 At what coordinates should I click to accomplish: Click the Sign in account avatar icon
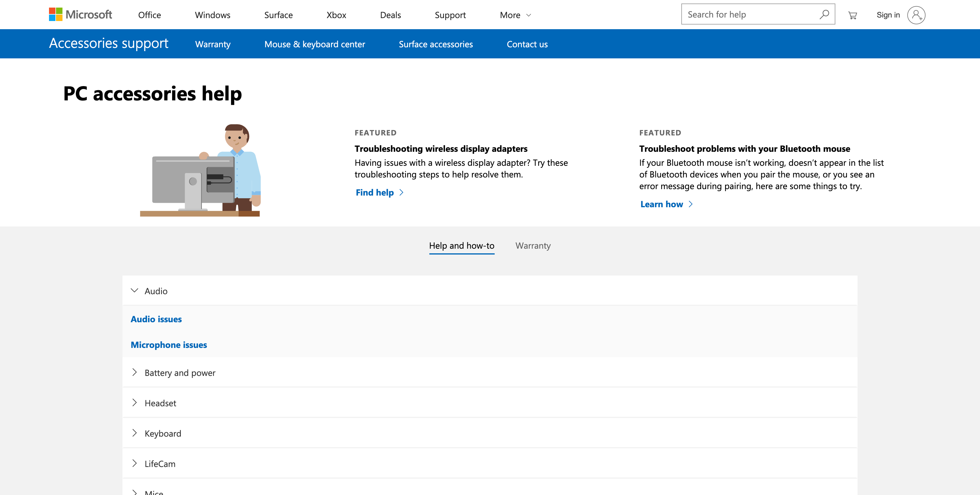[x=916, y=15]
